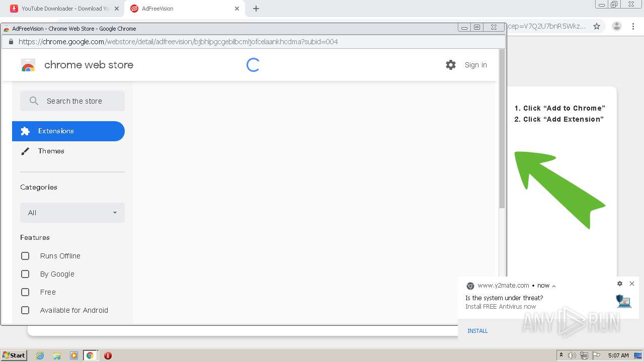Close the YouTube Downloader tab
The width and height of the screenshot is (644, 362).
(x=116, y=9)
